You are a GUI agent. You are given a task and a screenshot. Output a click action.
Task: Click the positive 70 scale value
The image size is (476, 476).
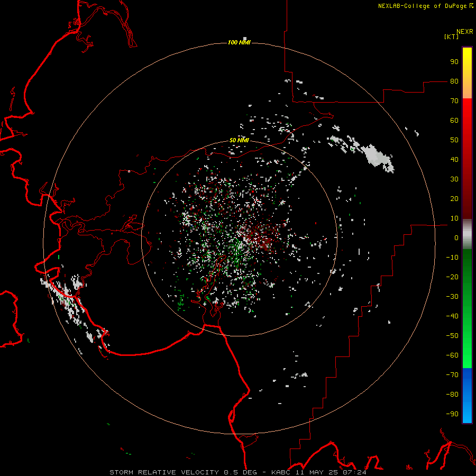(x=454, y=101)
